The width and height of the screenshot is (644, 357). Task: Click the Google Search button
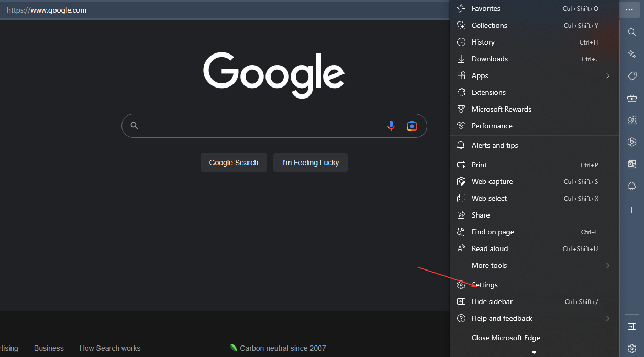click(234, 163)
